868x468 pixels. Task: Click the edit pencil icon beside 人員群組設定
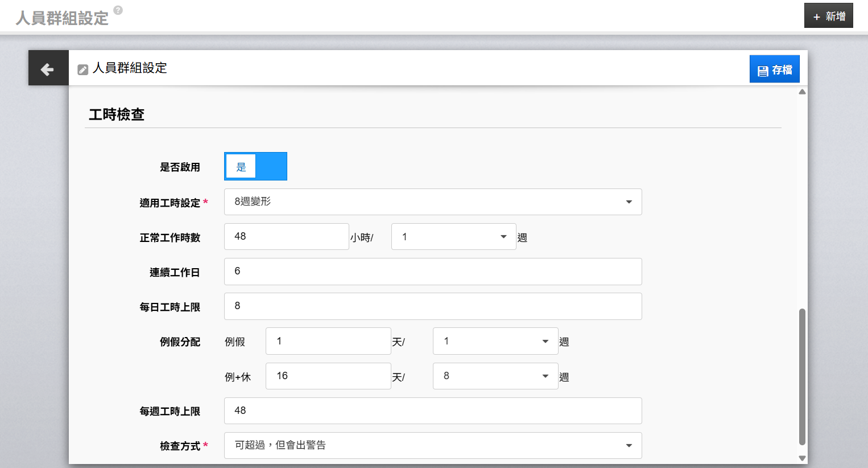tap(83, 69)
